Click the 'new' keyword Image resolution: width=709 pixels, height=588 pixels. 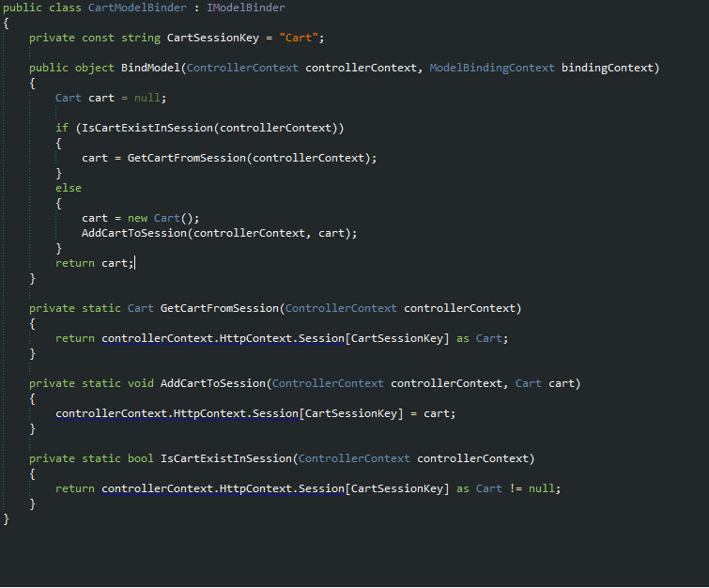(137, 218)
